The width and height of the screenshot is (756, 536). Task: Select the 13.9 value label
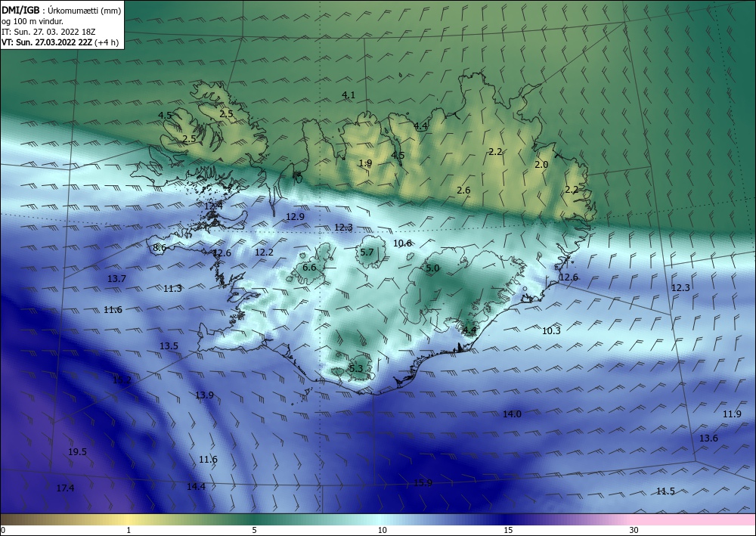[x=204, y=395]
